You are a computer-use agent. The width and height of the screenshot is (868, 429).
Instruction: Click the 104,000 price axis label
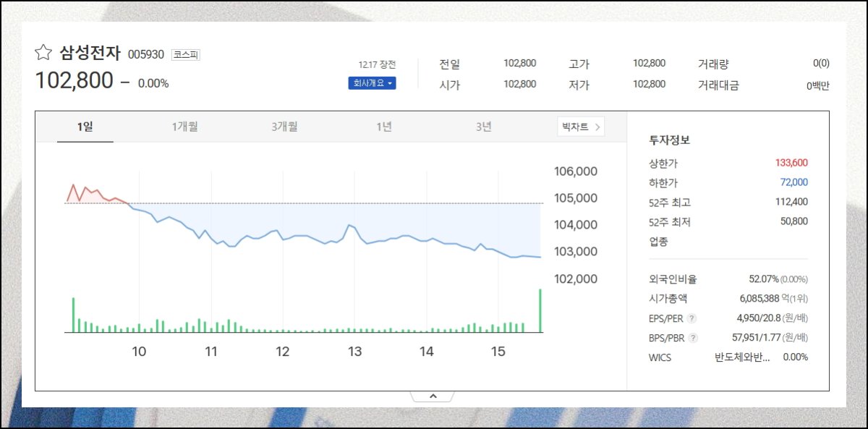point(576,225)
